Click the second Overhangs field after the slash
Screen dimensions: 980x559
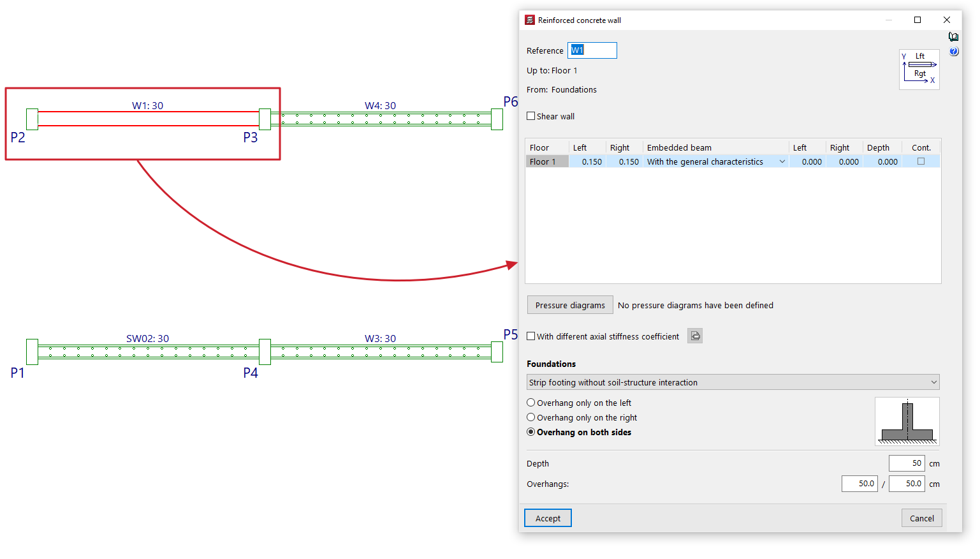(907, 484)
